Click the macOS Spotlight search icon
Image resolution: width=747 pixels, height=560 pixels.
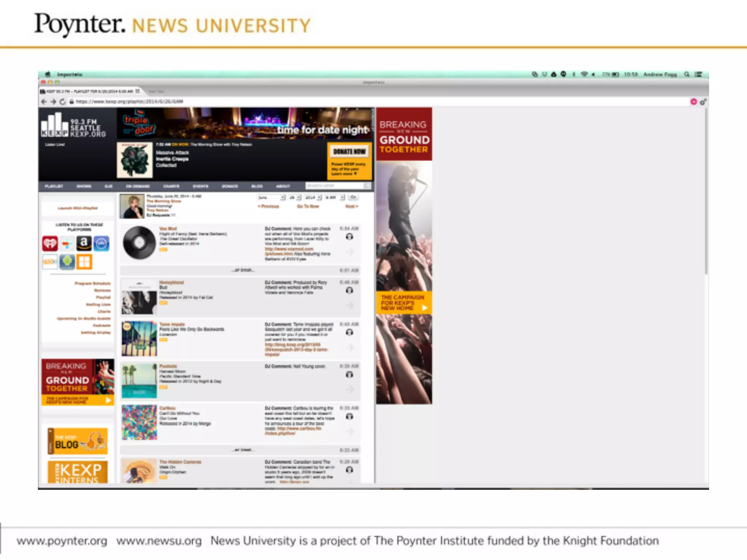point(687,74)
